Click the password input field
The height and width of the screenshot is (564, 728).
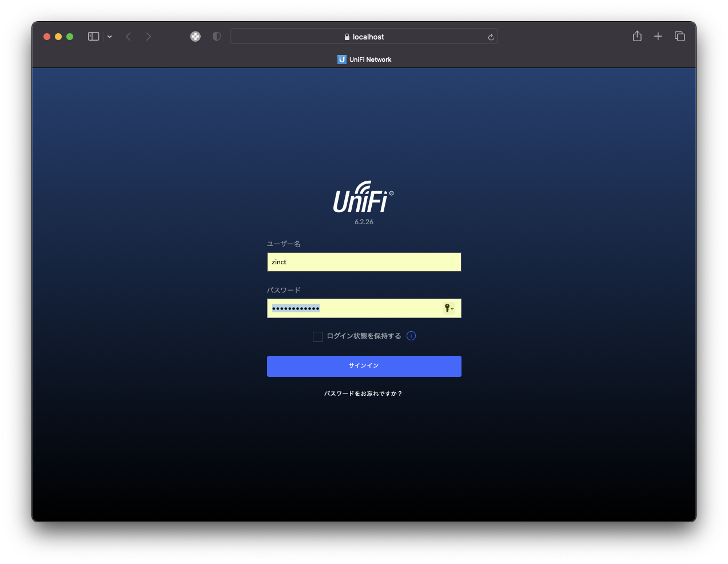pos(364,308)
